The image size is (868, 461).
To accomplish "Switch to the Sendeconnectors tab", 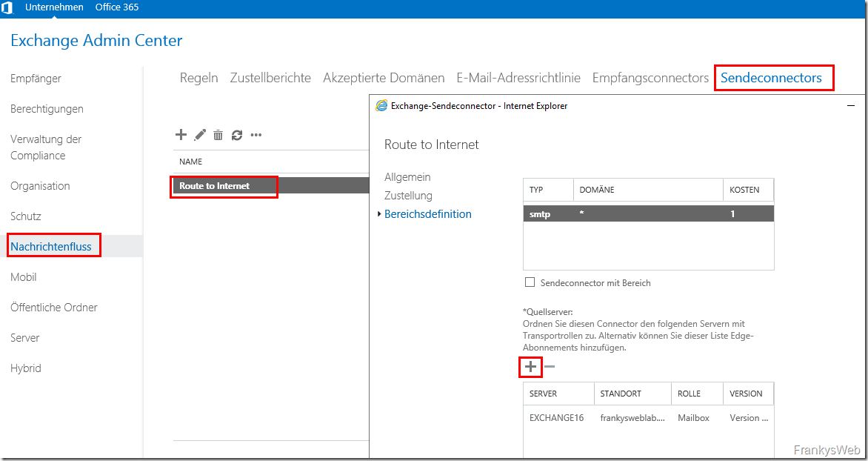I will [773, 77].
